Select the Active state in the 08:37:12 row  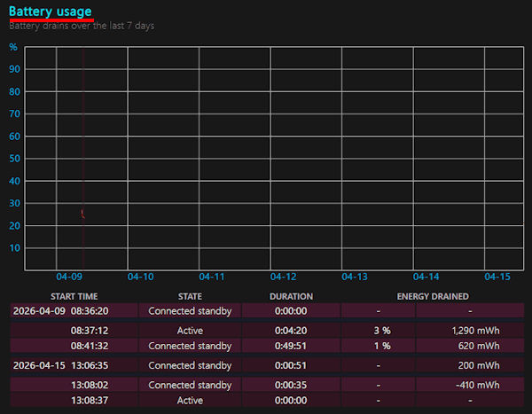coord(190,330)
